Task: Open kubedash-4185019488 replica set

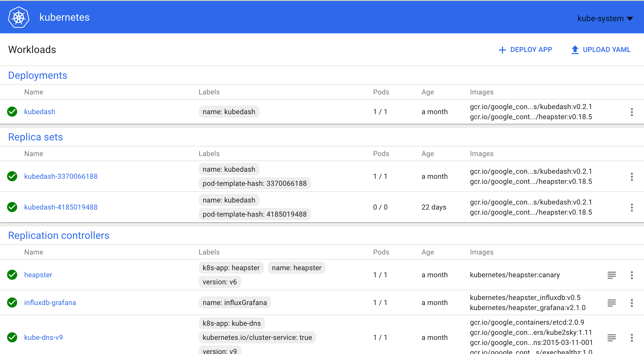Action: [61, 207]
